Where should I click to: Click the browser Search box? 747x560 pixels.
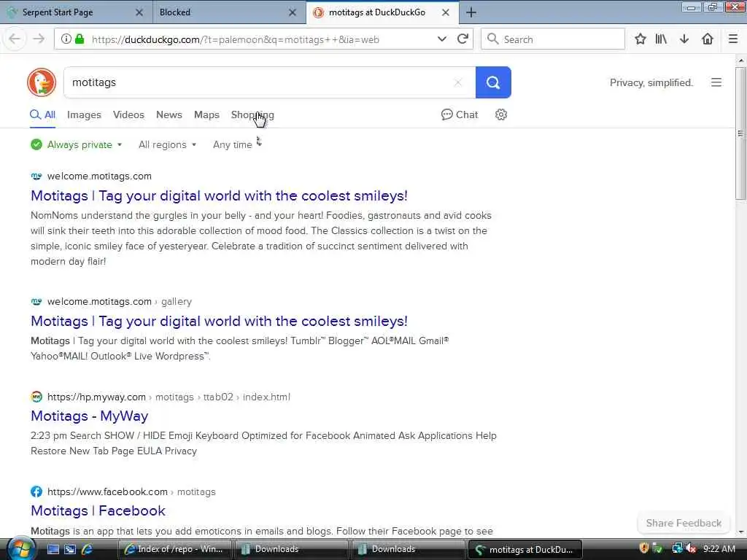click(553, 39)
